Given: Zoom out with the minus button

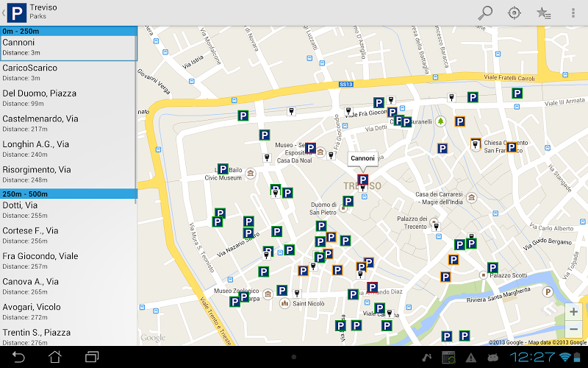Looking at the screenshot, I should [573, 329].
